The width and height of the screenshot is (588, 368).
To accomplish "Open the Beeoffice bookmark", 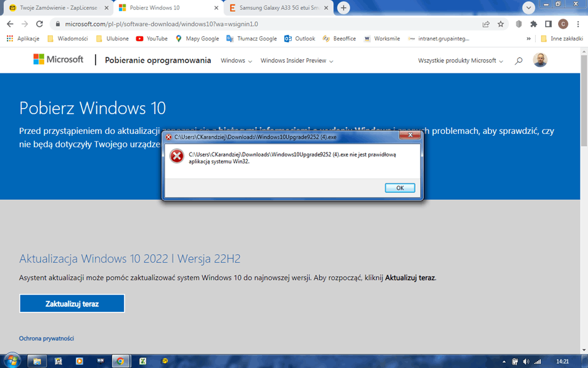I will 339,39.
